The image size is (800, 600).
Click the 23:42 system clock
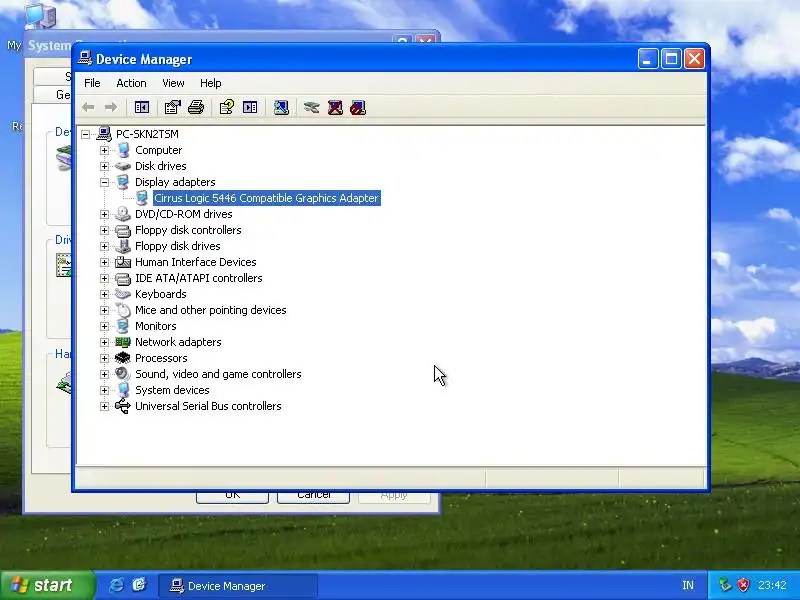pos(772,585)
